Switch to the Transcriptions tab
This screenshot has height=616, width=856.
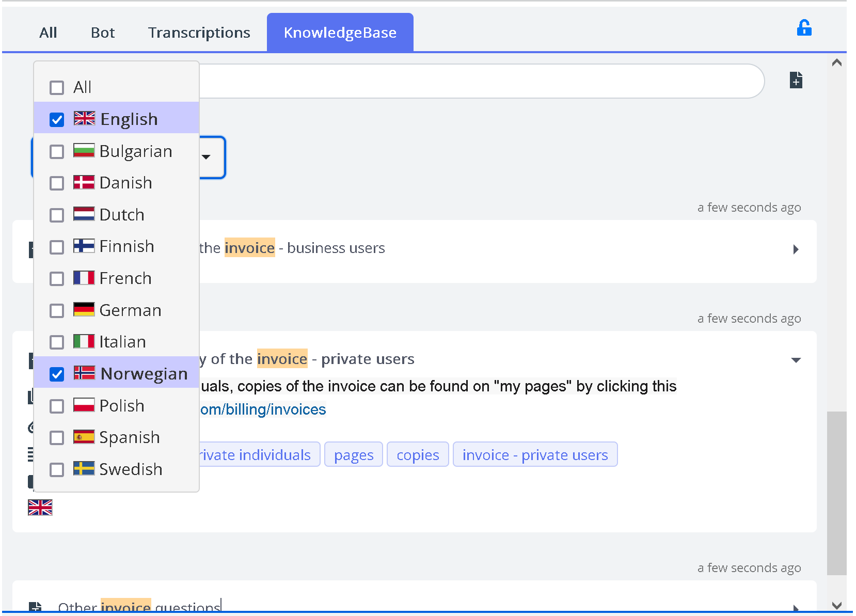tap(199, 33)
